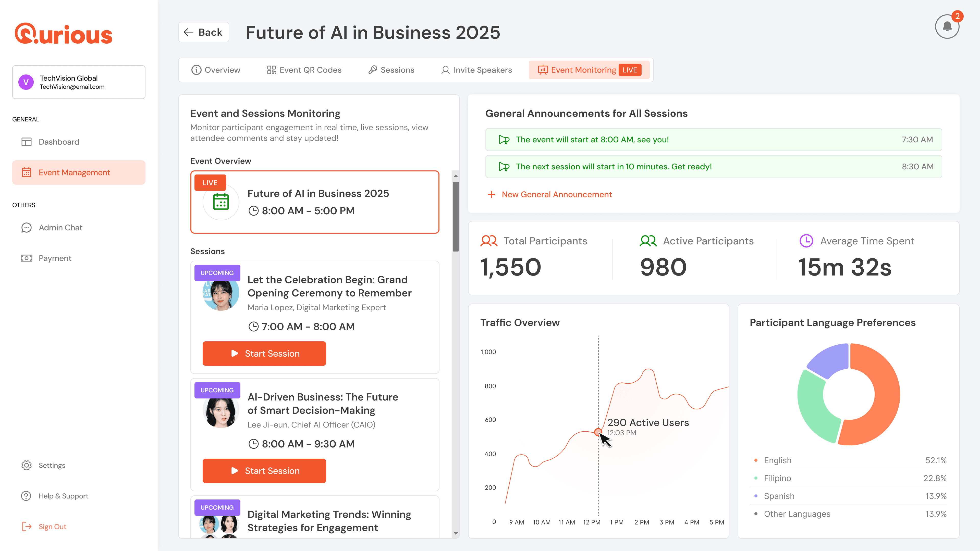Viewport: 980px width, 551px height.
Task: Click the sessions list scrollbar thumb
Action: [x=455, y=216]
